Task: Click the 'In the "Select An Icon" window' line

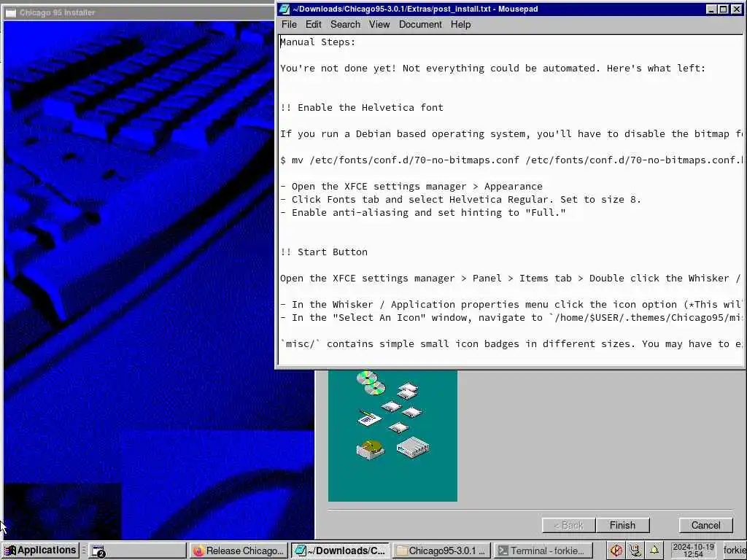Action: [511, 318]
